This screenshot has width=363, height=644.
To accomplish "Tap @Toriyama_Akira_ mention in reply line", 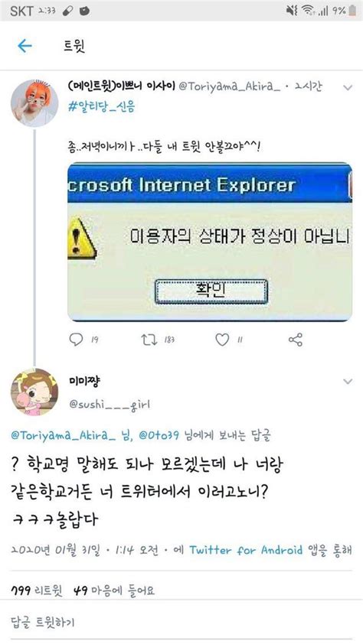I will click(x=64, y=435).
